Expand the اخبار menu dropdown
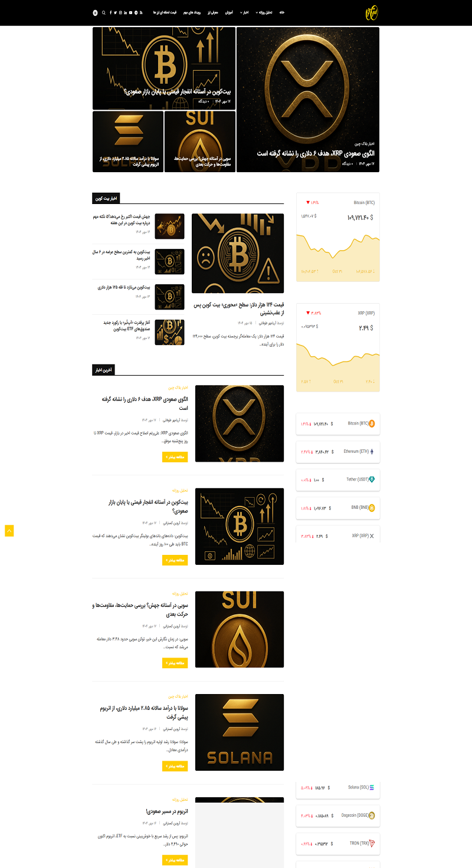The image size is (472, 868). [244, 12]
